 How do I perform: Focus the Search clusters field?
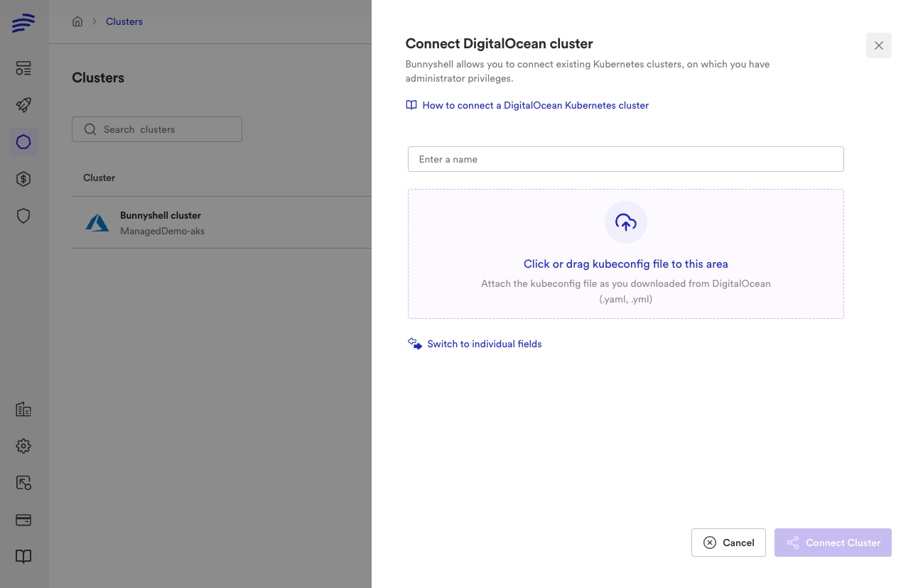coord(157,129)
